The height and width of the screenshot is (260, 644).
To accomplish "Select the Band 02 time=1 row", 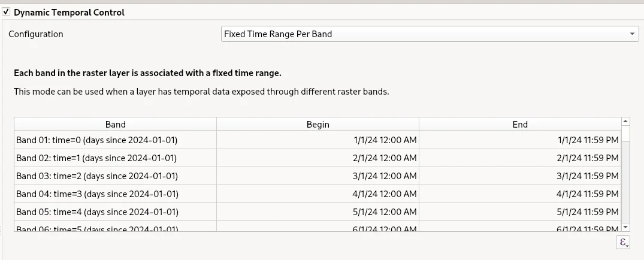I will pyautogui.click(x=97, y=158).
